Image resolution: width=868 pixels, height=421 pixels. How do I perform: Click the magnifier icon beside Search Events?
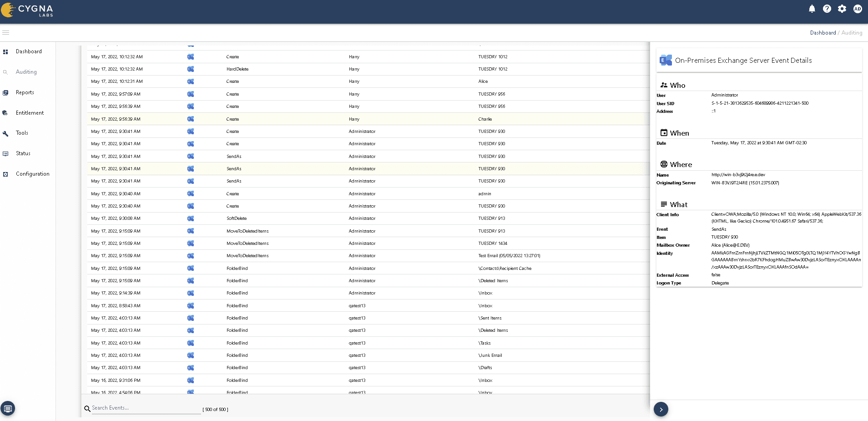(87, 409)
